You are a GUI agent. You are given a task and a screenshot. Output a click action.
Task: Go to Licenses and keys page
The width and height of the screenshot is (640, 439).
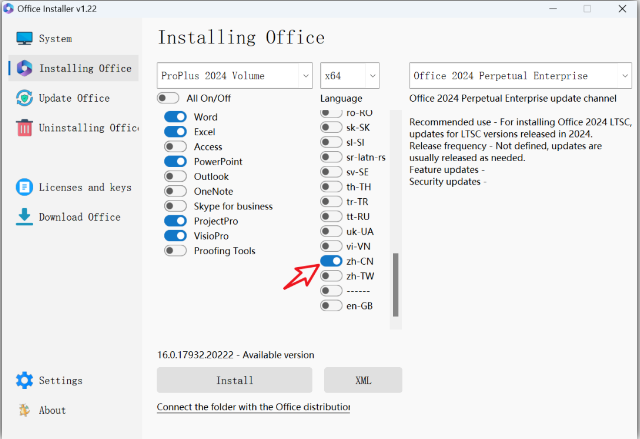click(85, 187)
